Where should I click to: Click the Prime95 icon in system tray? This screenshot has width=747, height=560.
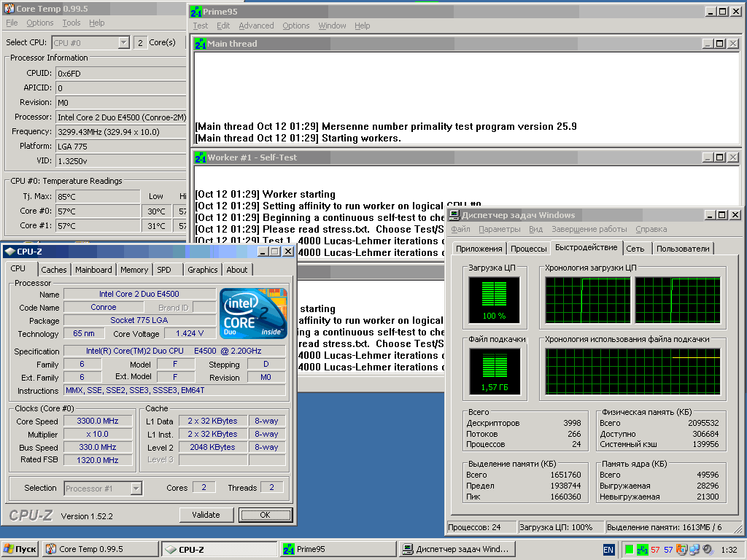point(643,550)
